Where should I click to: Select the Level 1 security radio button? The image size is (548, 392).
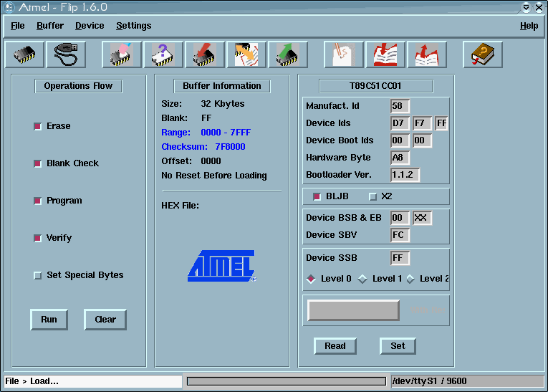coord(362,279)
